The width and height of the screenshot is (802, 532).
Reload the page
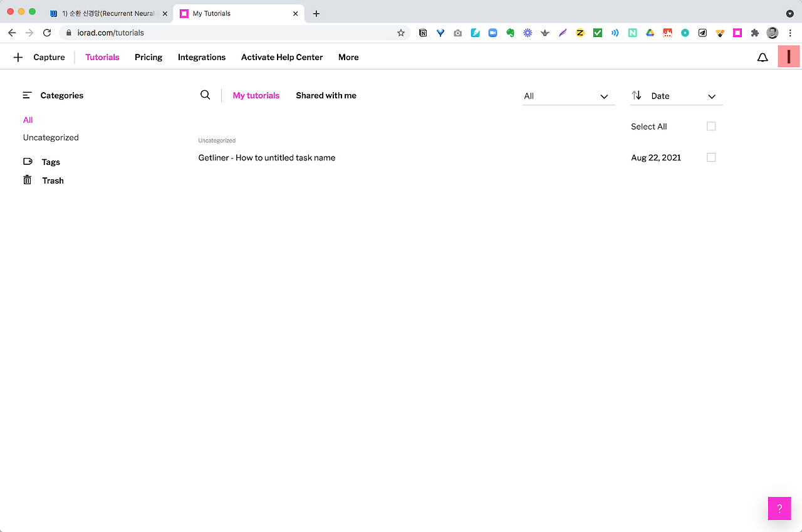tap(47, 33)
